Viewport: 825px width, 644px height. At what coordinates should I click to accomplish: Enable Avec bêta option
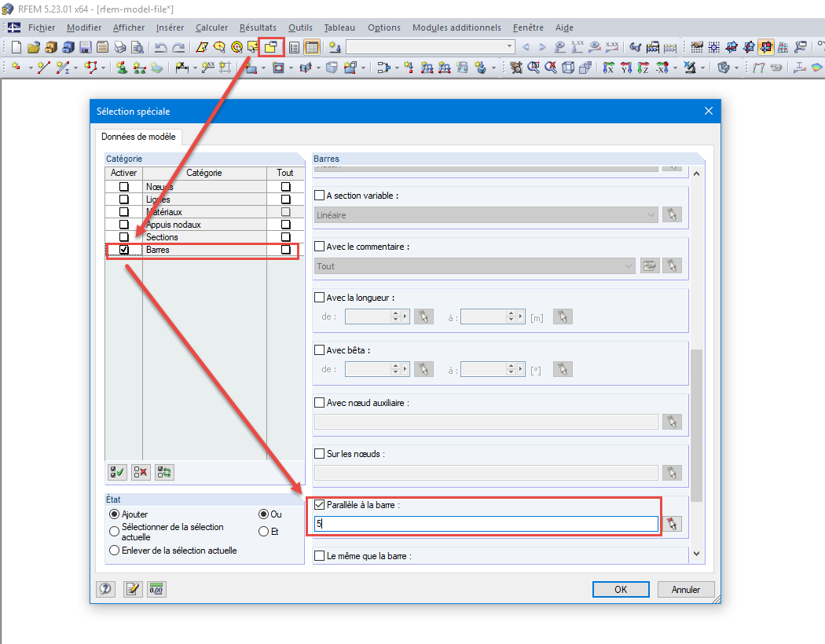point(319,349)
